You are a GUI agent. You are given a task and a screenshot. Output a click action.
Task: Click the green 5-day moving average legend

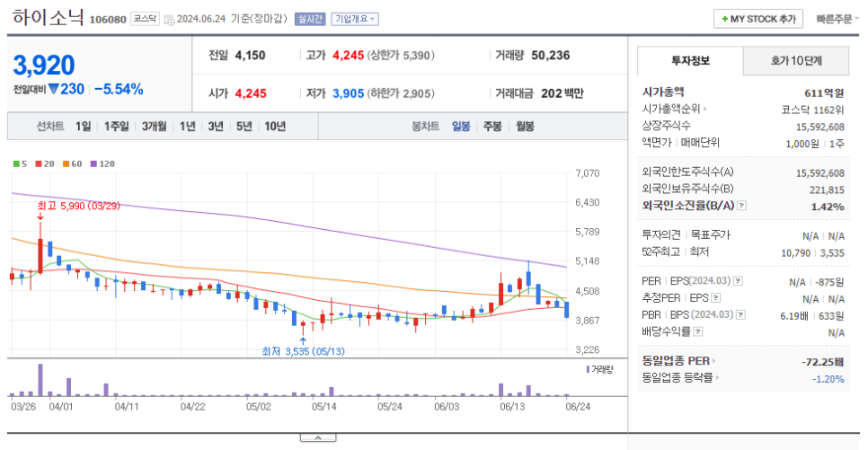click(20, 163)
